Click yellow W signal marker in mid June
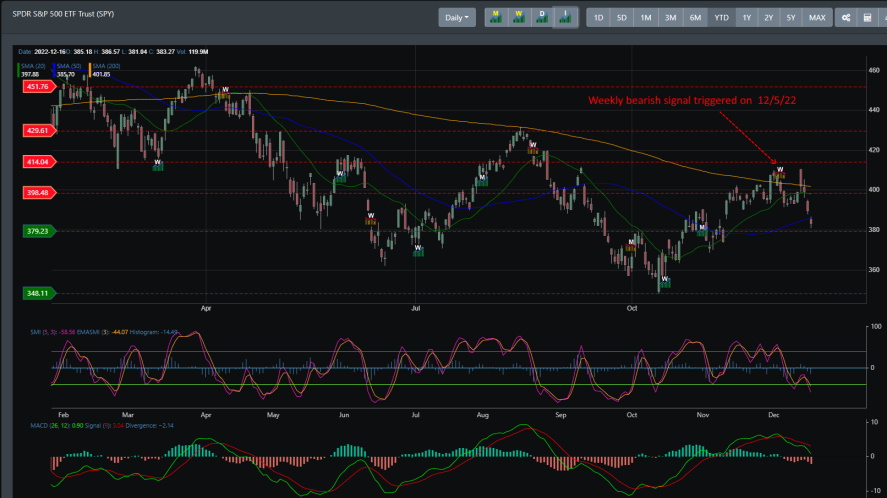This screenshot has width=887, height=498. [371, 218]
